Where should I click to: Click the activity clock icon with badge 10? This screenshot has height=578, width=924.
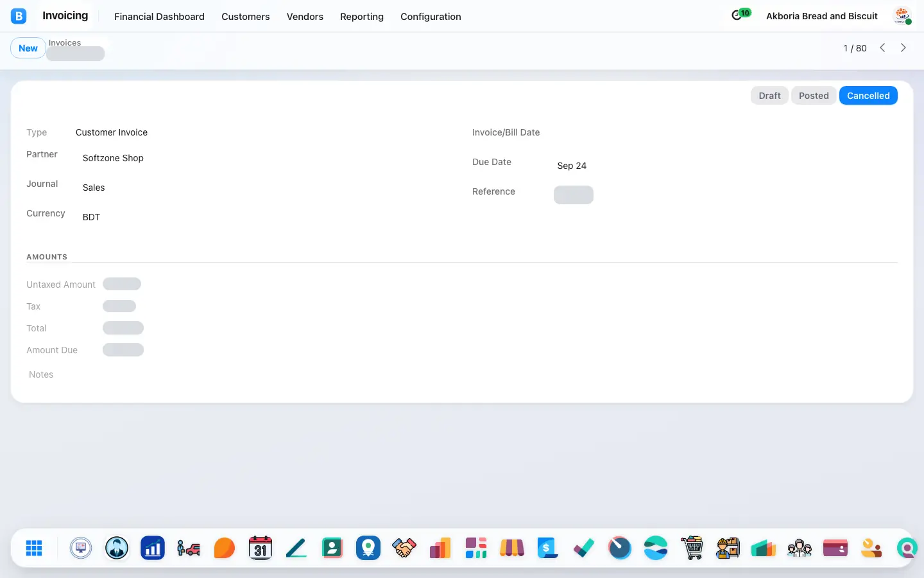point(740,14)
